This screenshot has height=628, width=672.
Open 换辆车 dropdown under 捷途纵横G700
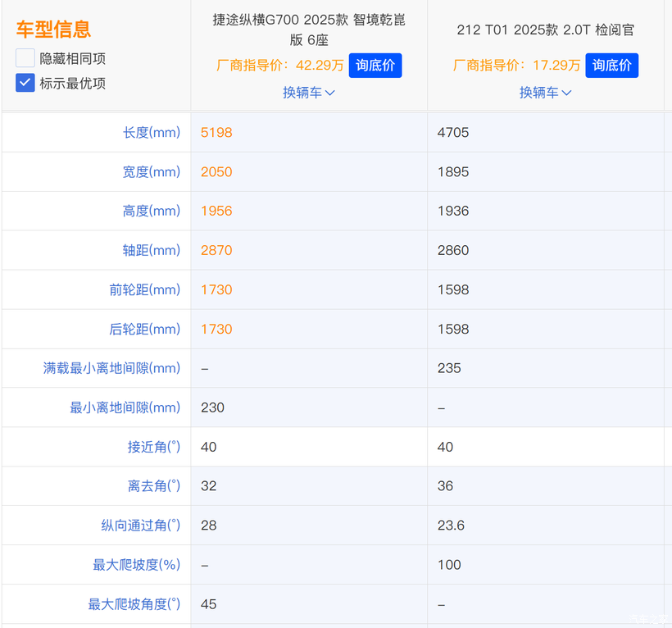(x=309, y=93)
